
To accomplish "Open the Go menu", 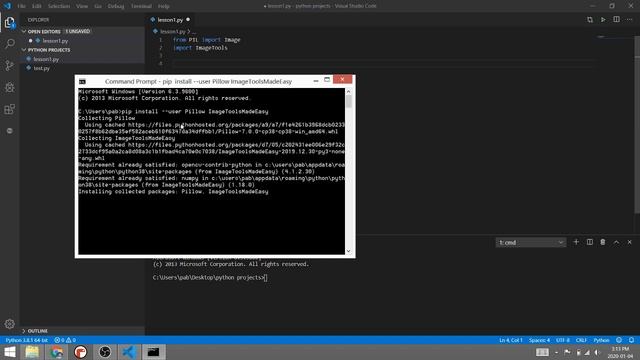I will 98,6.
